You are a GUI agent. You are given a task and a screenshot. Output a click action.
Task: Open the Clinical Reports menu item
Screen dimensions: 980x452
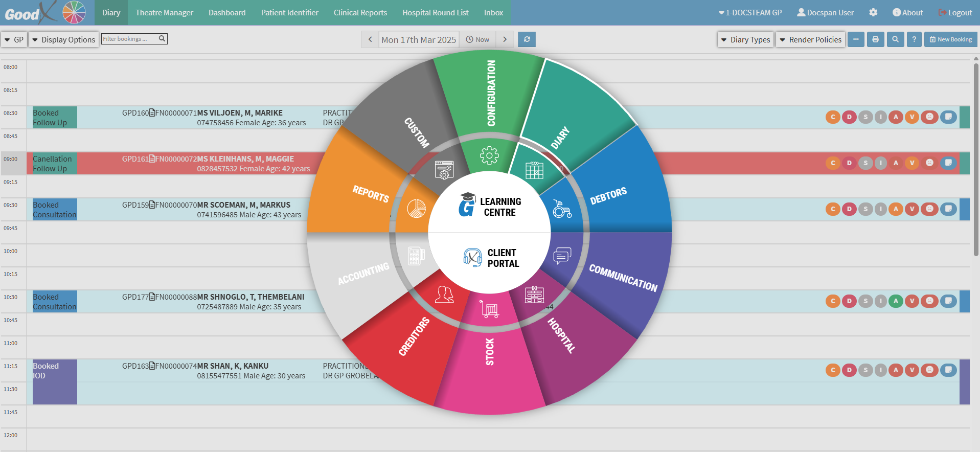tap(360, 12)
